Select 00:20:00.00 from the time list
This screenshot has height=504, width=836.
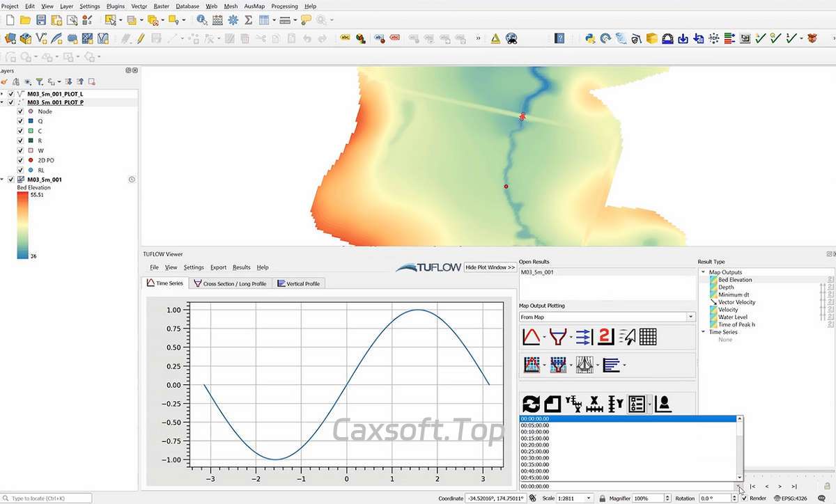(x=535, y=448)
